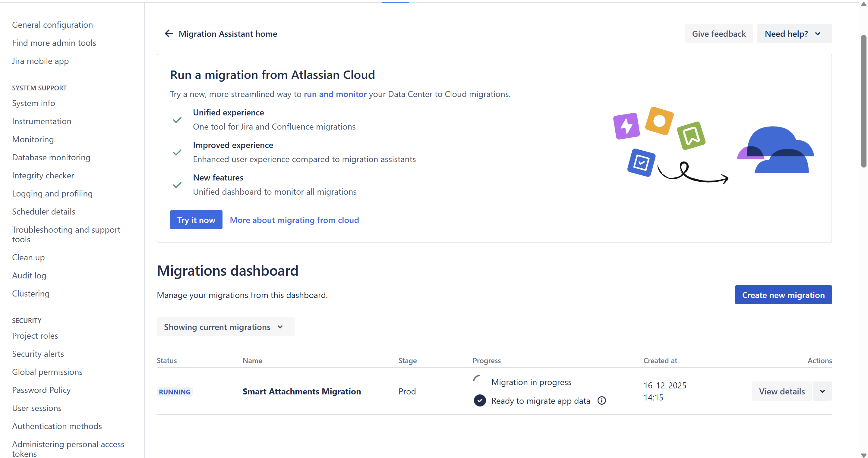Click the blue checkbox illustration icon
The height and width of the screenshot is (458, 868).
coord(641,163)
